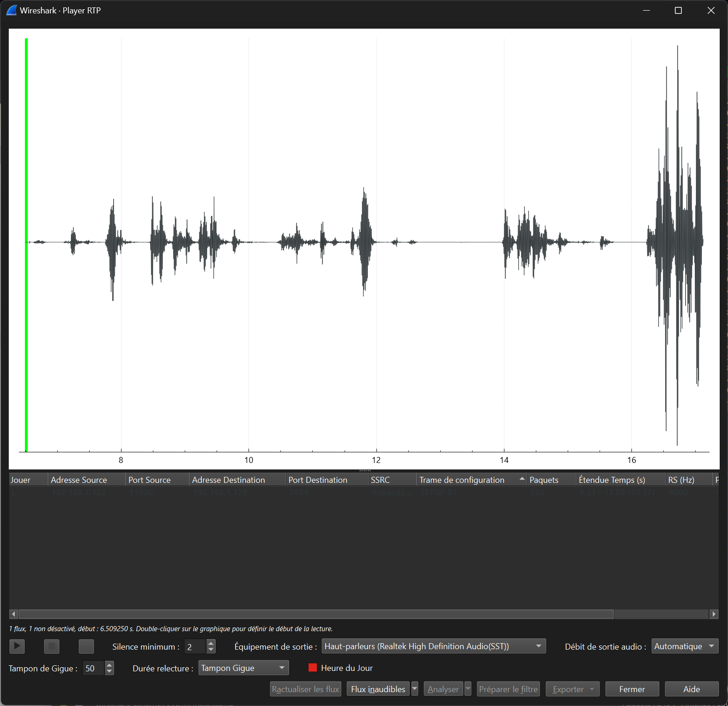Open the Durée relecture combo box
Image resolution: width=728 pixels, height=706 pixels.
point(243,668)
